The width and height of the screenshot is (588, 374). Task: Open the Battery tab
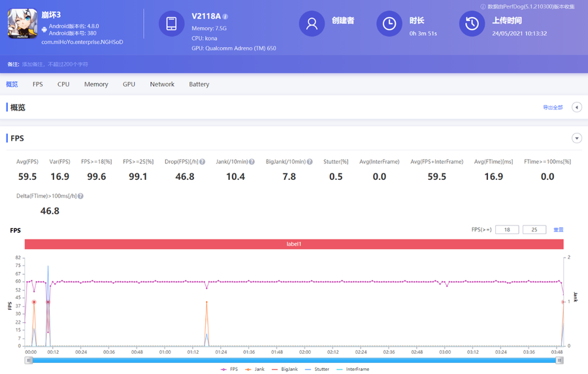point(199,84)
